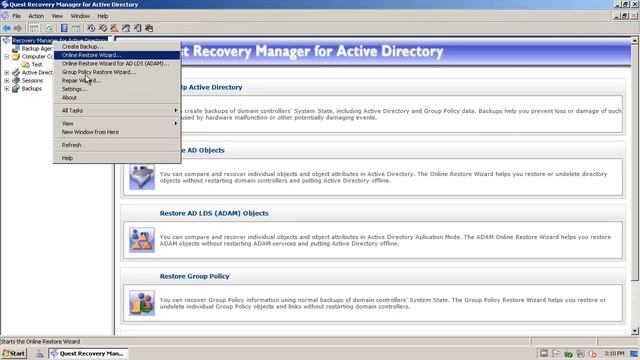Click the Windows Start button
The width and height of the screenshot is (640, 360).
(x=14, y=353)
